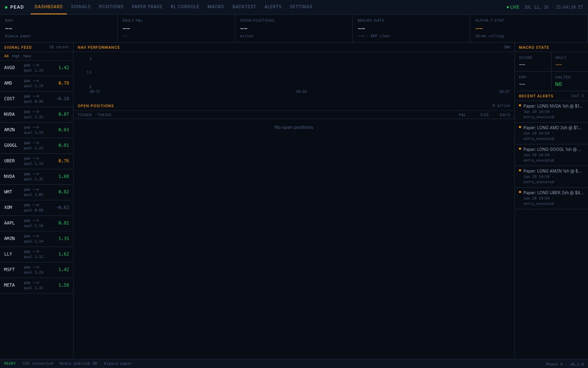The height and width of the screenshot is (368, 588).
Task: Click 'Alpaca paper' in status bar
Action: coord(118,364)
